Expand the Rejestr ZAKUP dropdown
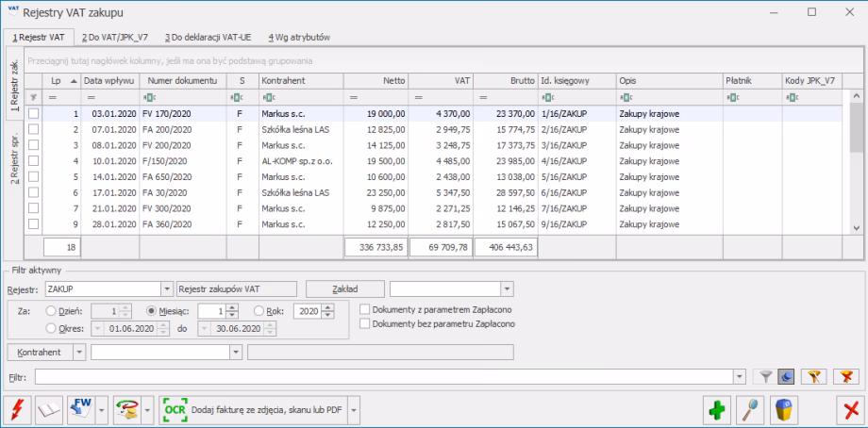Image resolution: width=868 pixels, height=428 pixels. click(167, 288)
